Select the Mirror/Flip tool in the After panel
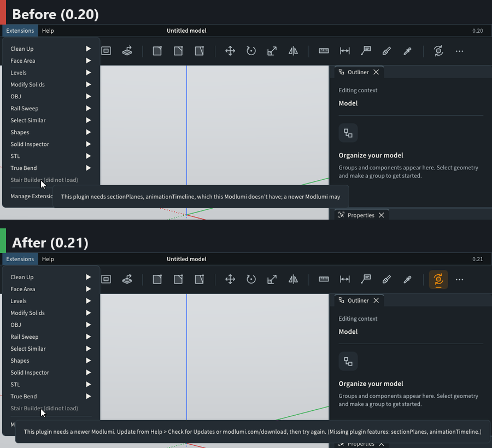This screenshot has width=492, height=448. [x=293, y=279]
